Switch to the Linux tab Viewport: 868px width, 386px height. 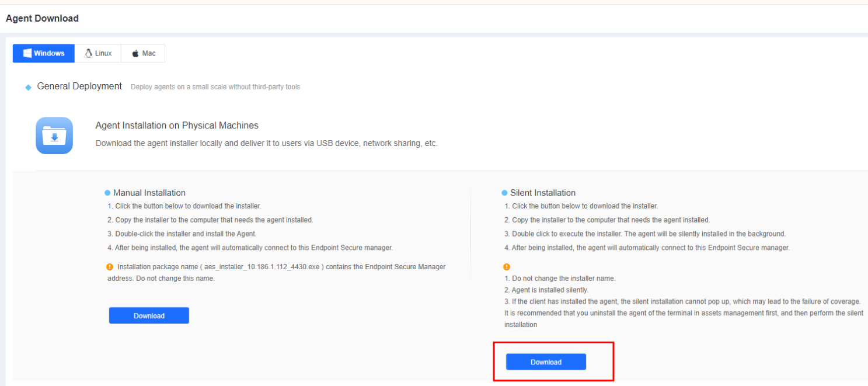[98, 53]
